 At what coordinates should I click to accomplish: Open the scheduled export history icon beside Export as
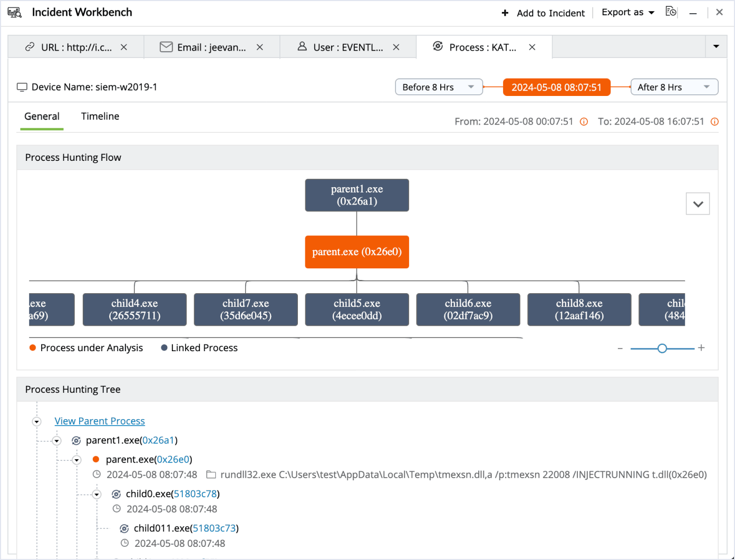(670, 11)
